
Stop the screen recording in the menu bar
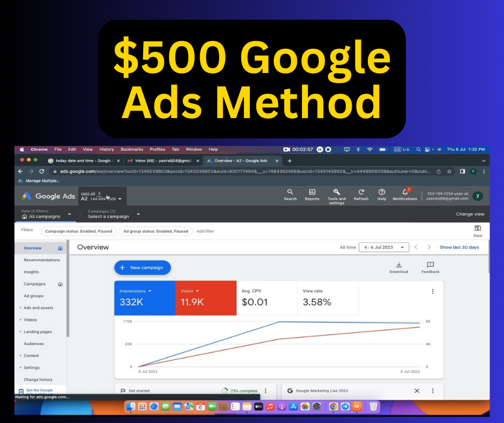click(328, 149)
